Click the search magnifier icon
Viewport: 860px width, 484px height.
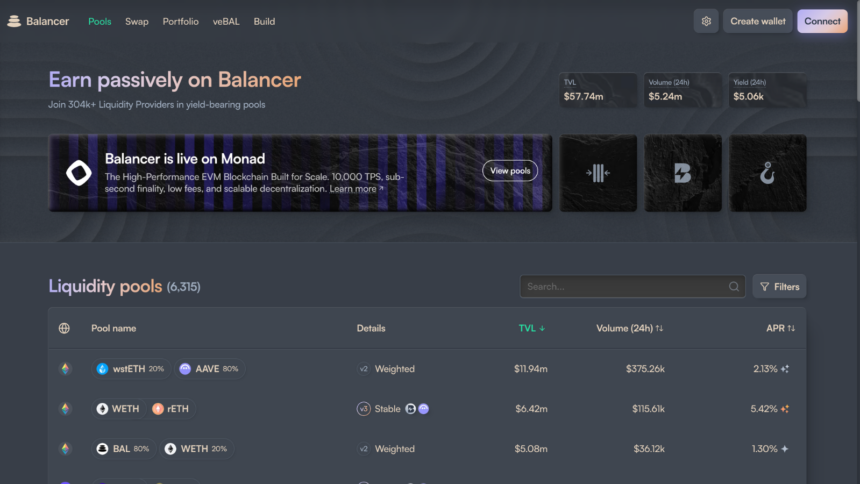[734, 286]
